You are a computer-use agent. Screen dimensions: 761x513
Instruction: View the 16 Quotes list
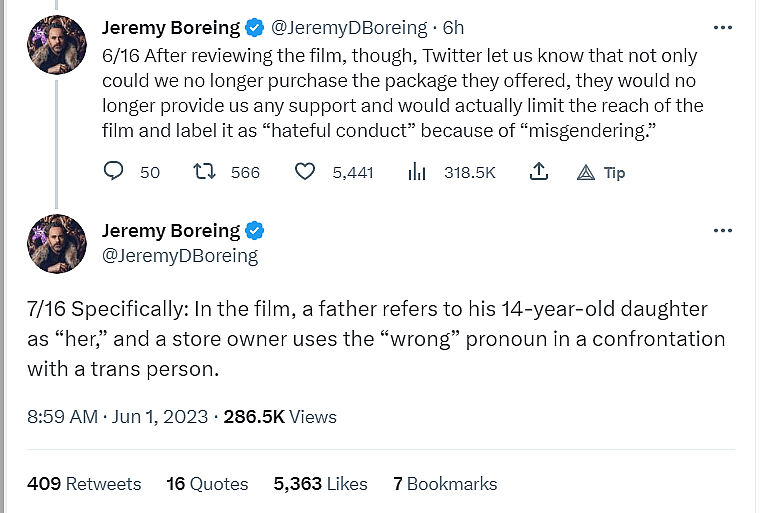click(207, 483)
